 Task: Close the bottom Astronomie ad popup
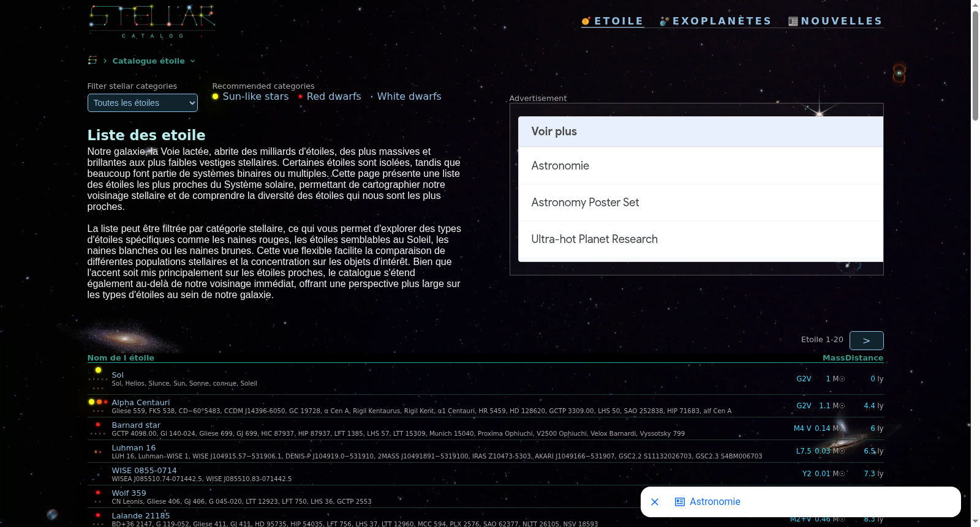click(x=655, y=502)
